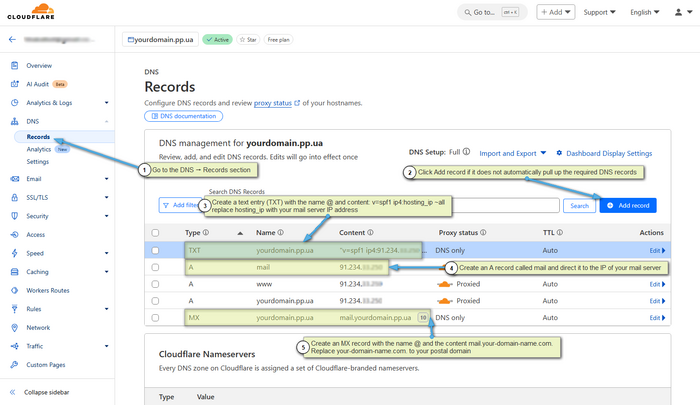Open the Add dropdown in top bar

[556, 12]
